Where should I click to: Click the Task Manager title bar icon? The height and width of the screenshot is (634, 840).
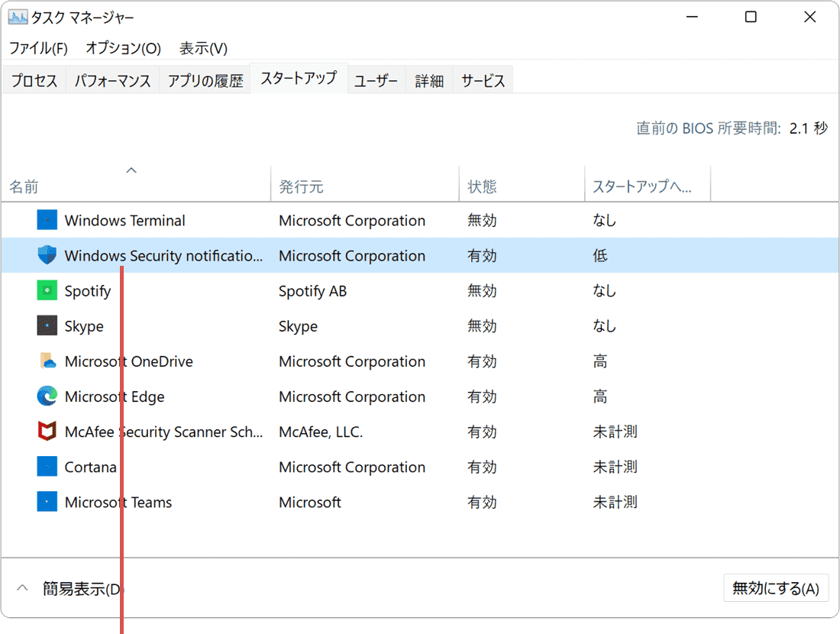(x=18, y=17)
